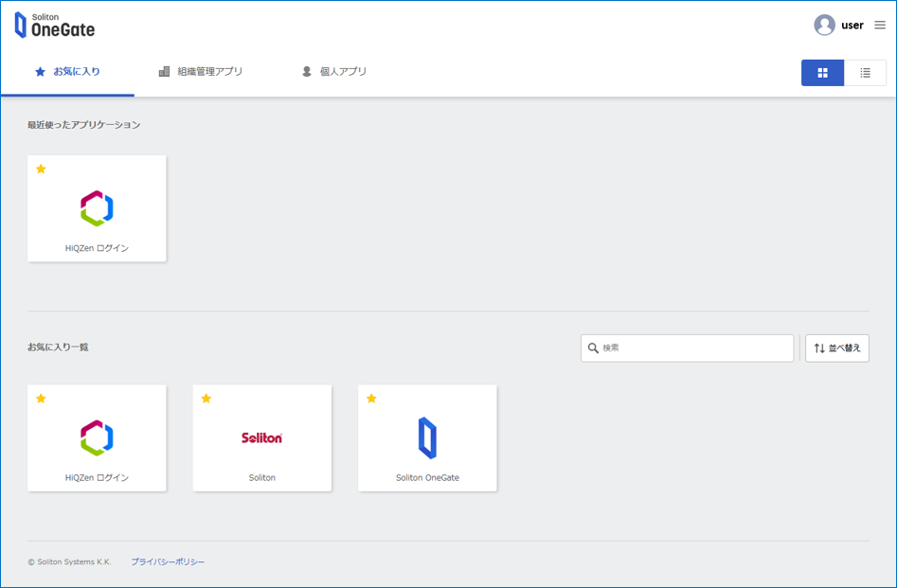This screenshot has width=897, height=588.
Task: Open the 組織管理アプリ tab
Action: click(x=201, y=72)
